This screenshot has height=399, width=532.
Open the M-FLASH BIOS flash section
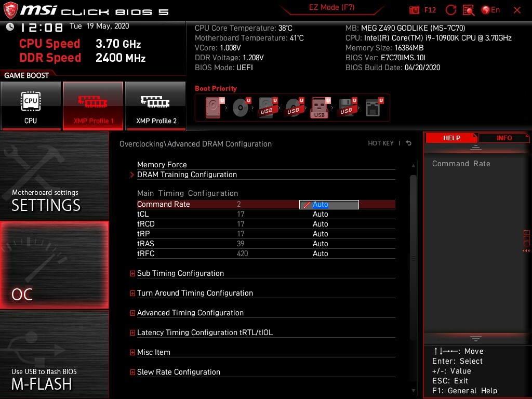click(x=54, y=354)
